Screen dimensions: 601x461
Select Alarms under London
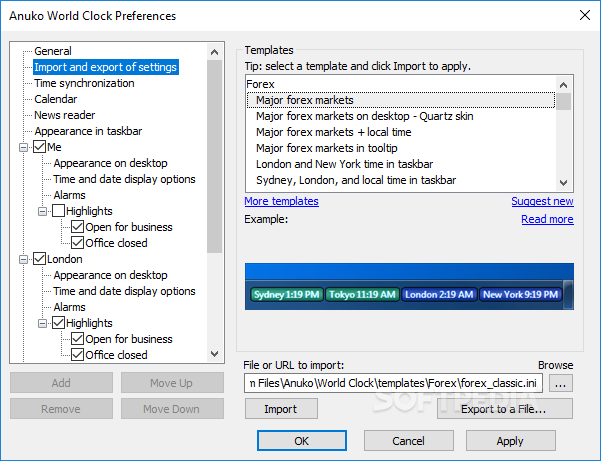[69, 307]
